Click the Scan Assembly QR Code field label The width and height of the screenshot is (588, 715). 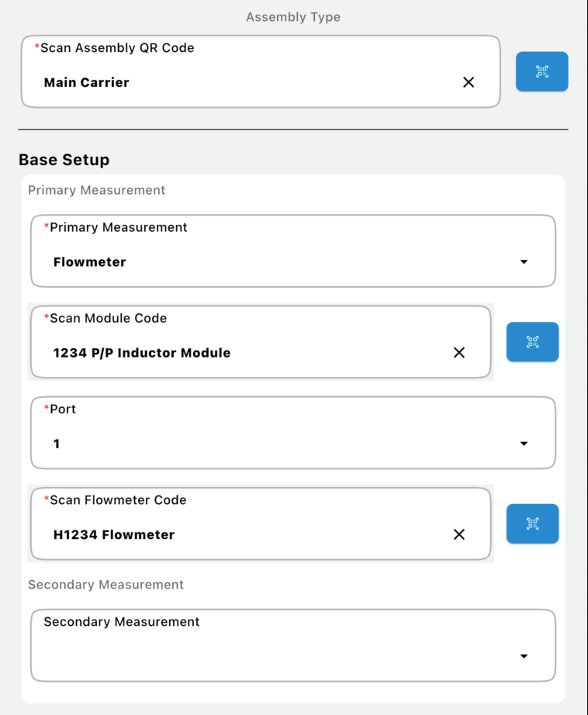pyautogui.click(x=117, y=48)
